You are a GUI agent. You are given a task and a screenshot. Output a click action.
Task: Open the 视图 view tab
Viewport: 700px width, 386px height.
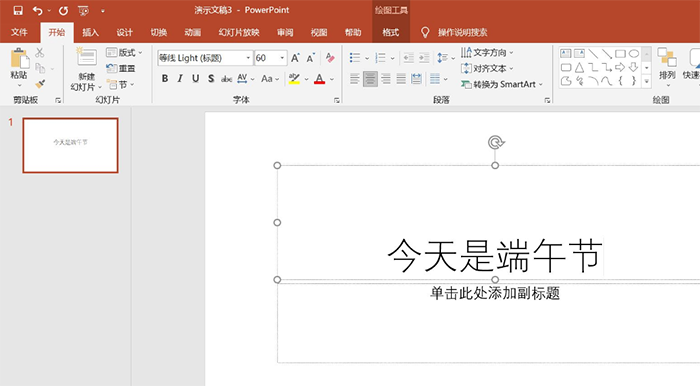click(319, 32)
